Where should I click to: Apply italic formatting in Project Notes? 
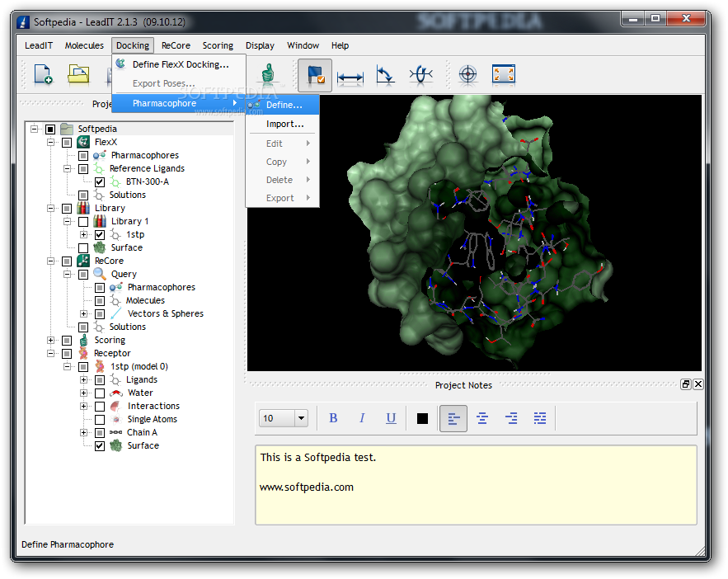click(362, 418)
